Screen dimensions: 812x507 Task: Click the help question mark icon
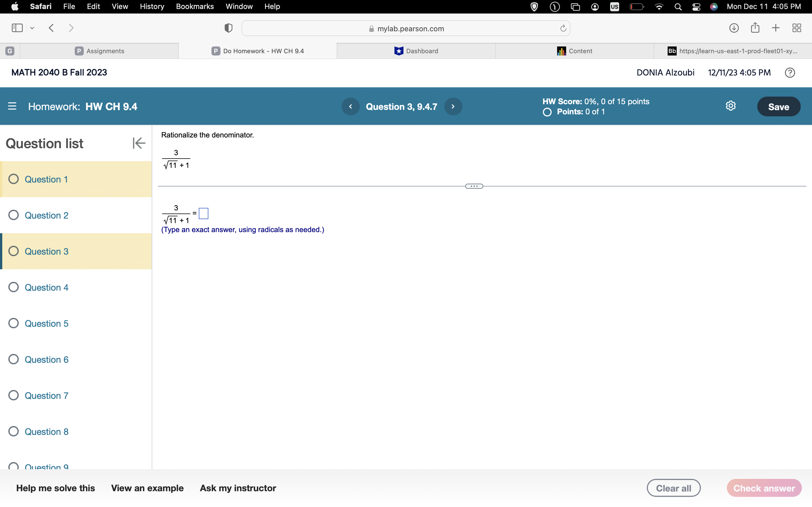[790, 72]
